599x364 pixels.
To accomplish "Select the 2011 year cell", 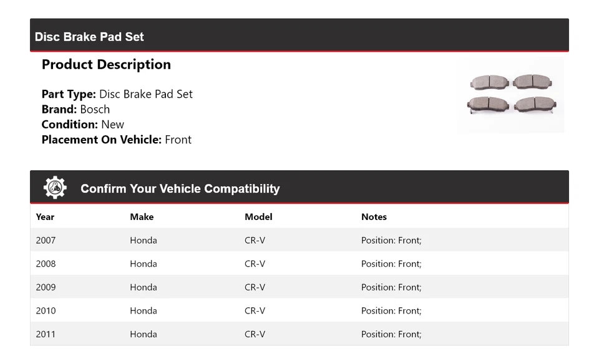I will [46, 334].
